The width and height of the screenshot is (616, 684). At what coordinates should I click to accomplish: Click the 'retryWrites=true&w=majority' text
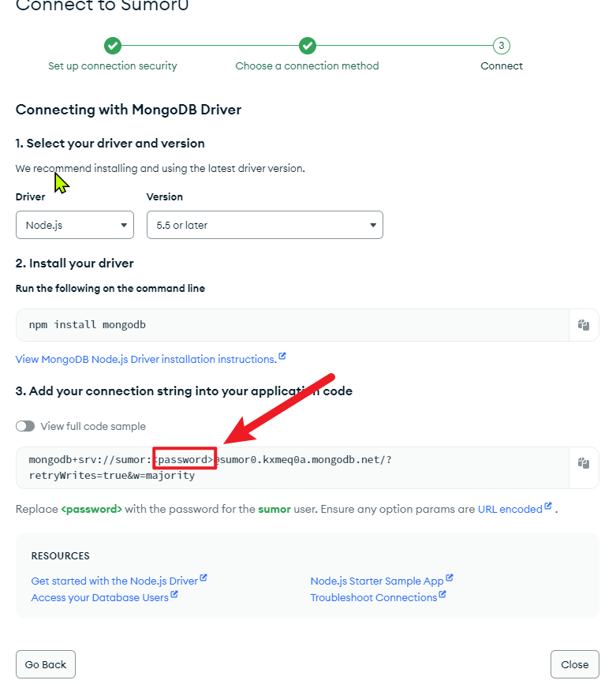pyautogui.click(x=112, y=476)
